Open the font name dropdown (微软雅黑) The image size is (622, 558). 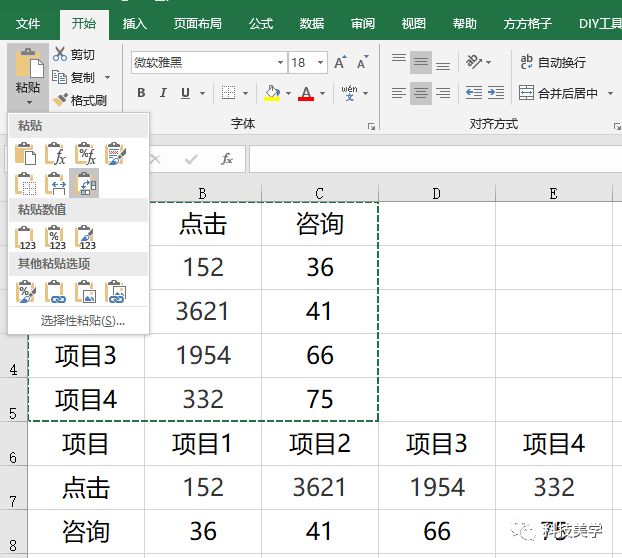pos(280,63)
